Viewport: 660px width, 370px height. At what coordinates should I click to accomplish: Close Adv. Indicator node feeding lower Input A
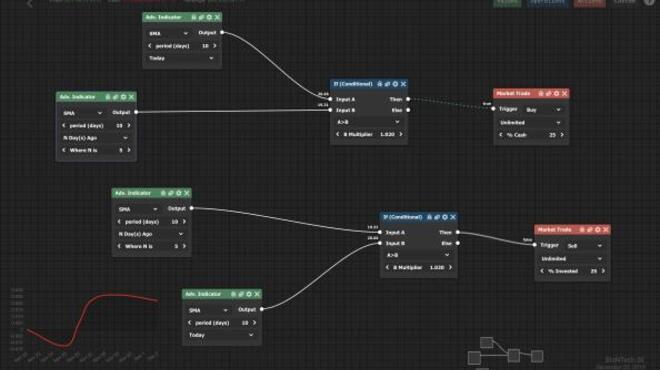click(x=187, y=193)
